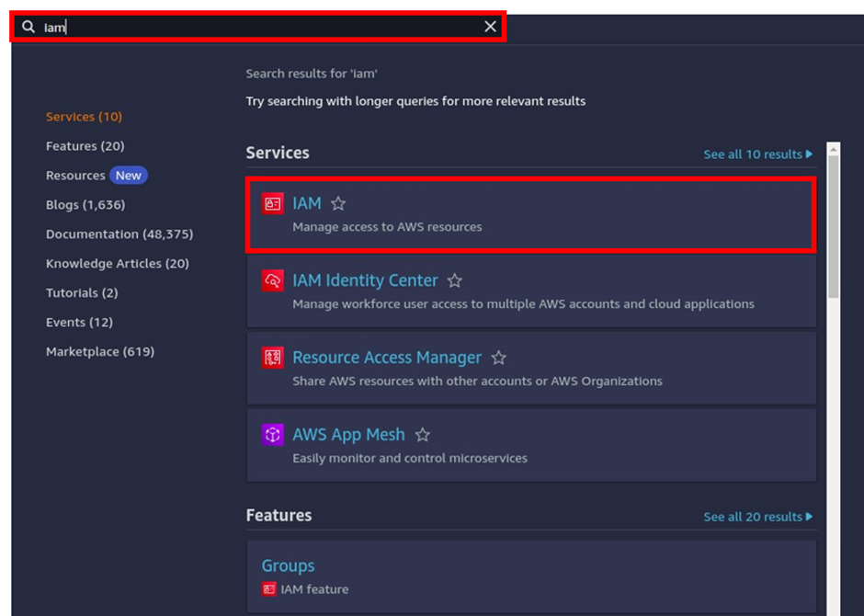This screenshot has width=864, height=616.
Task: Click 'Manage access to AWS resources' description
Action: (x=387, y=227)
